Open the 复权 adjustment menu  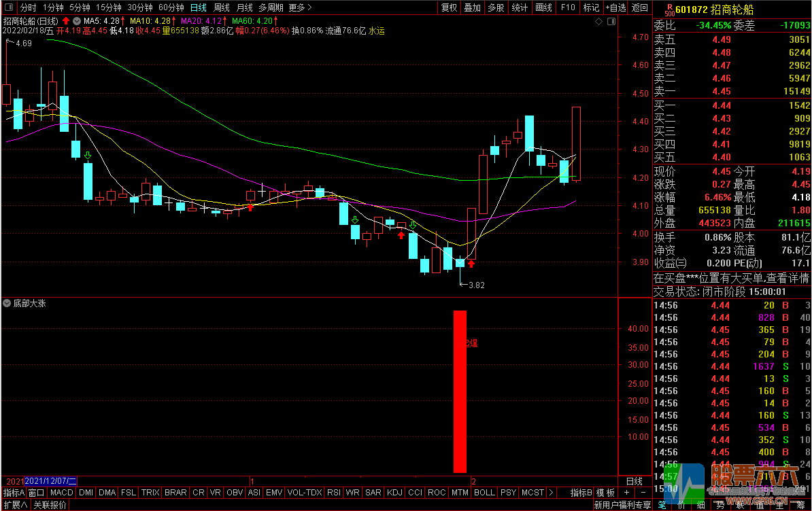click(449, 7)
